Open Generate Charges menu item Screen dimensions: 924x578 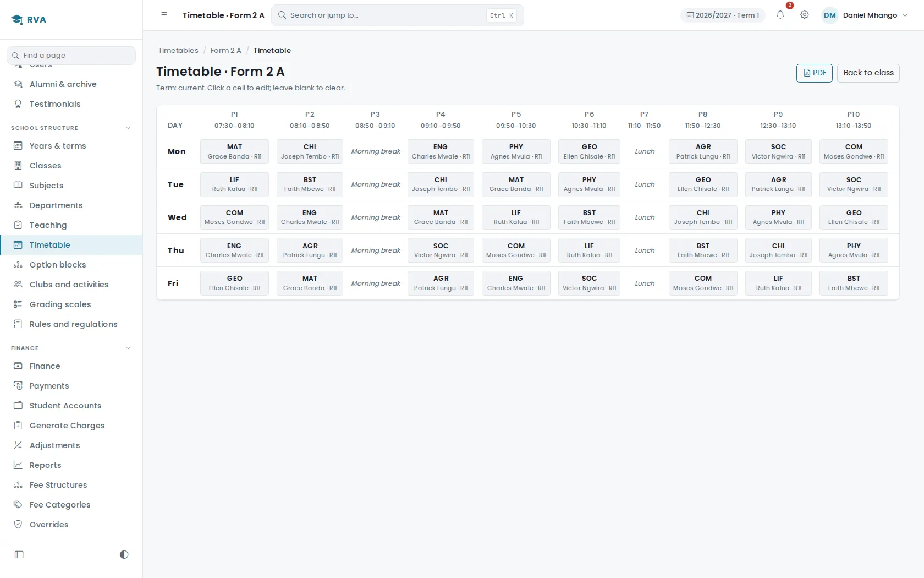point(71,426)
